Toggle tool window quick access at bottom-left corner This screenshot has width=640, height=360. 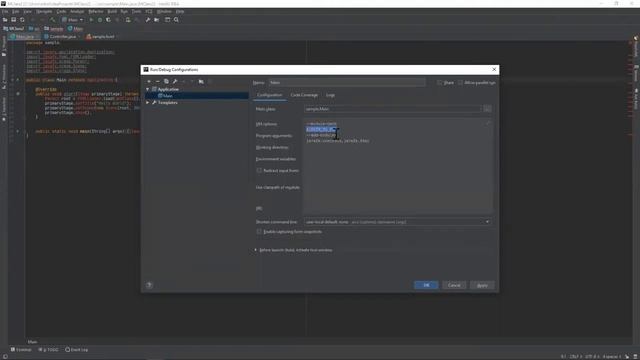[x=5, y=356]
